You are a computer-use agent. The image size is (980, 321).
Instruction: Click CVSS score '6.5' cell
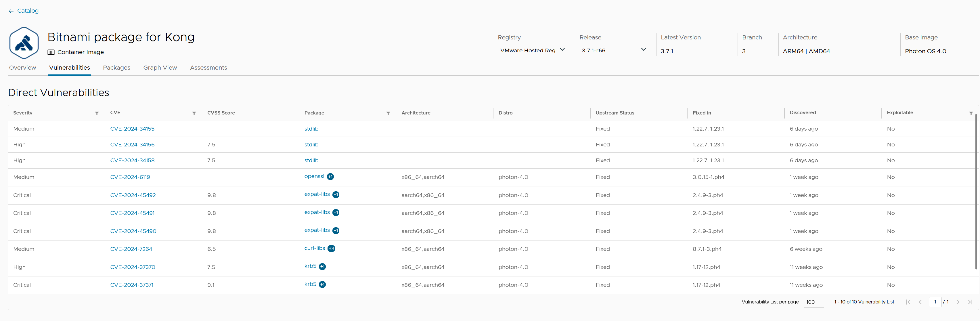tap(212, 249)
